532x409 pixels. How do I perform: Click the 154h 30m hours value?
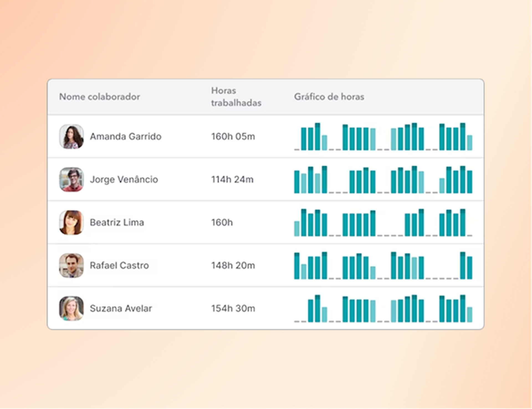233,308
